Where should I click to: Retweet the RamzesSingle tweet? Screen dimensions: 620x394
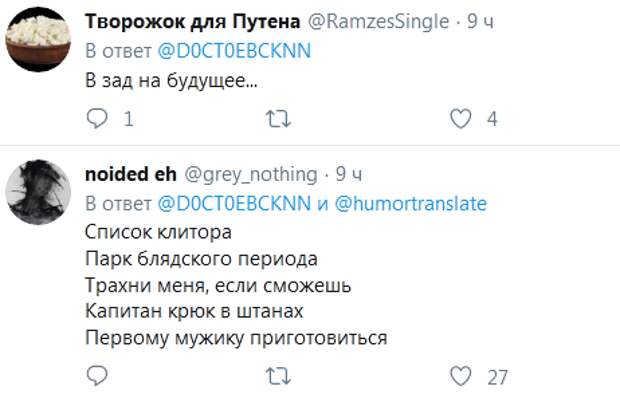278,119
